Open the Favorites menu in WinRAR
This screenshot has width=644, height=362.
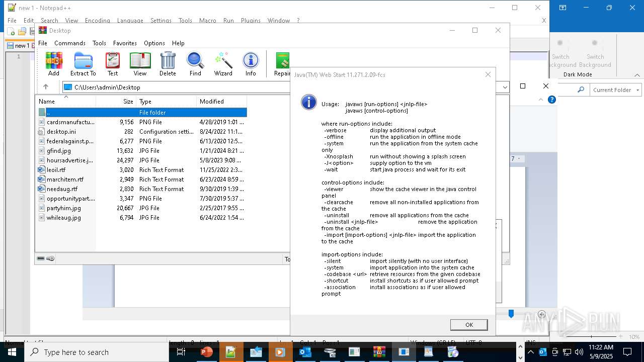(x=125, y=43)
